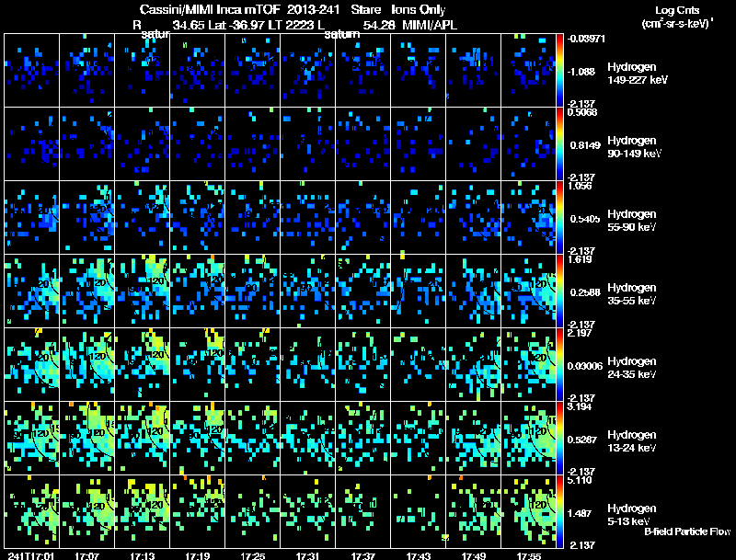Click the Hydrogen 35-55 keV color bar
This screenshot has height=560, width=736.
559,291
